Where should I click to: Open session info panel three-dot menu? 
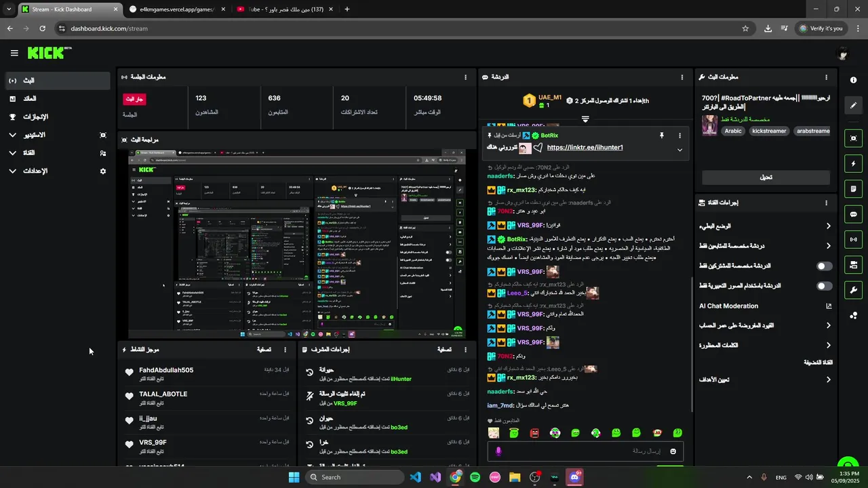point(465,77)
